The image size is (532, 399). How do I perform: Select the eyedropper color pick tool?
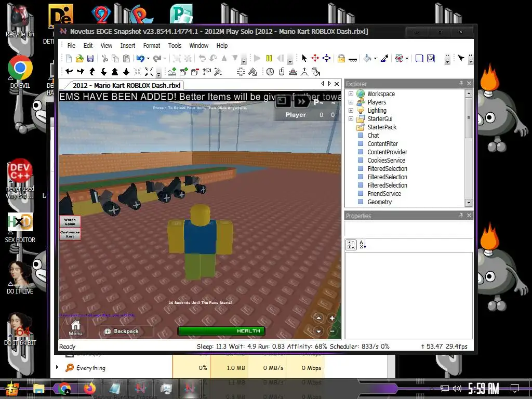coord(384,58)
